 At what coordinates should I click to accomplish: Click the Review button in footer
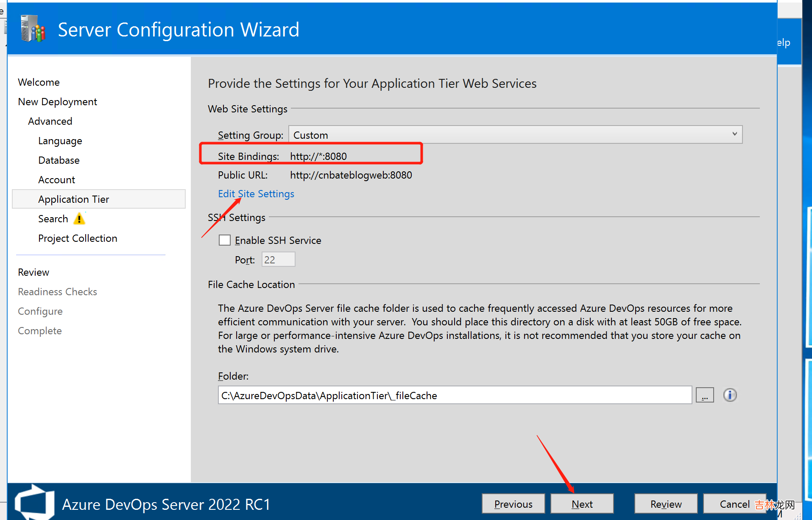point(666,504)
